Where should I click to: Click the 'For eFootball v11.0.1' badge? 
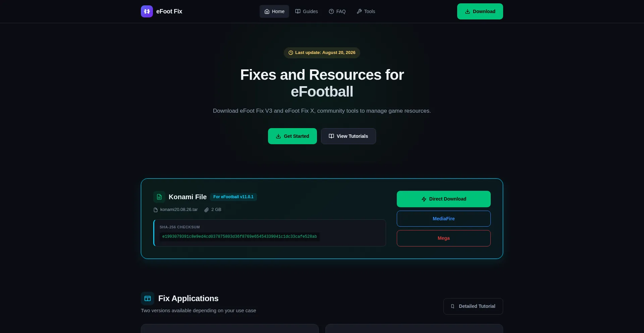tap(233, 197)
